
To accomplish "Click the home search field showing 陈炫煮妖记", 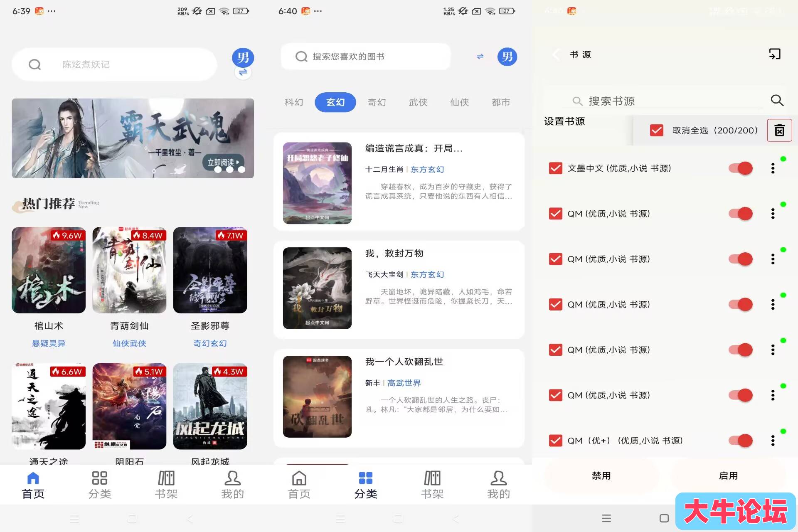I will pos(114,64).
